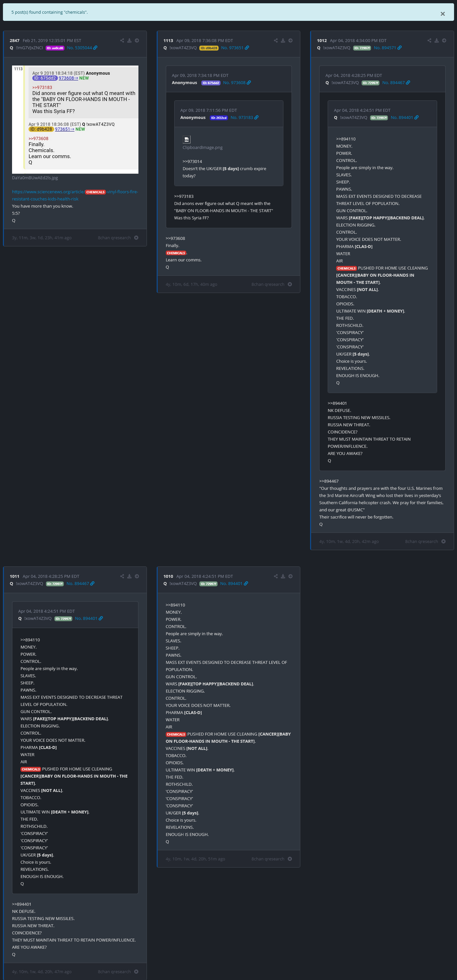Image resolution: width=457 pixels, height=980 pixels.
Task: Open link No. 894467 in post 1011 header
Action: tap(80, 583)
